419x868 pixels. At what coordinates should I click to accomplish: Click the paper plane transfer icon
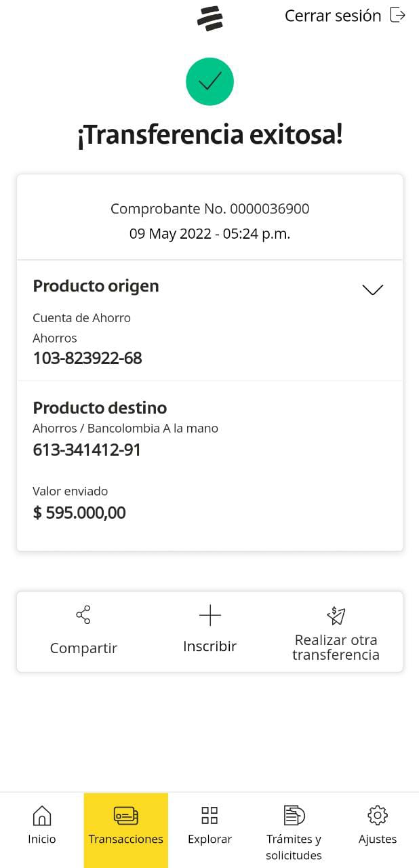point(336,615)
